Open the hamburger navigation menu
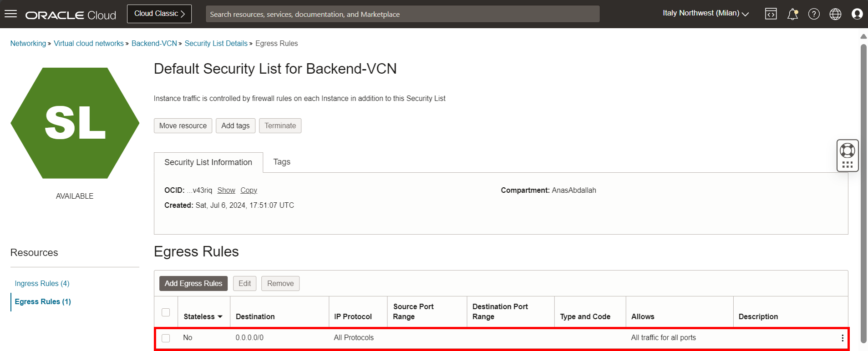The width and height of the screenshot is (868, 351). 10,14
